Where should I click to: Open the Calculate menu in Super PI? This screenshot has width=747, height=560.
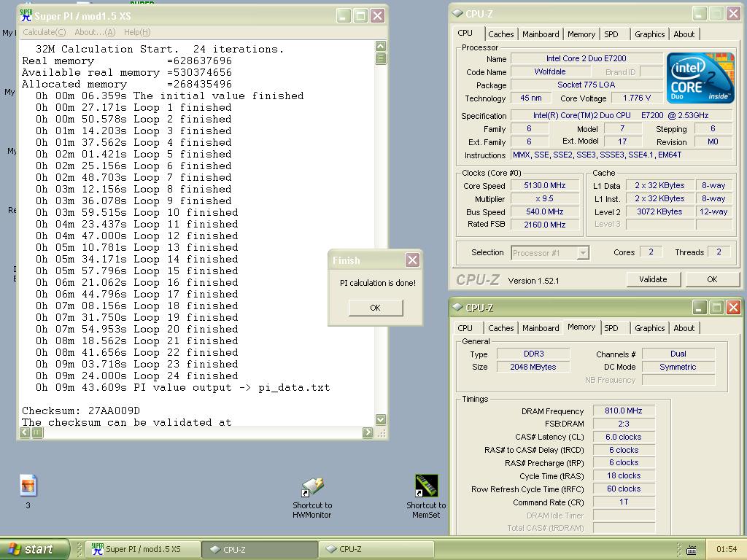44,32
